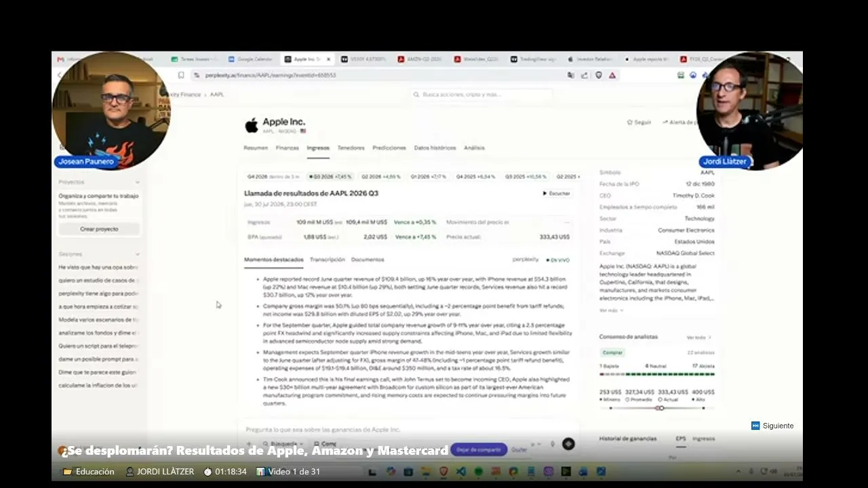The width and height of the screenshot is (868, 488).
Task: Open the Búsqueda mode dropdown
Action: (x=282, y=444)
